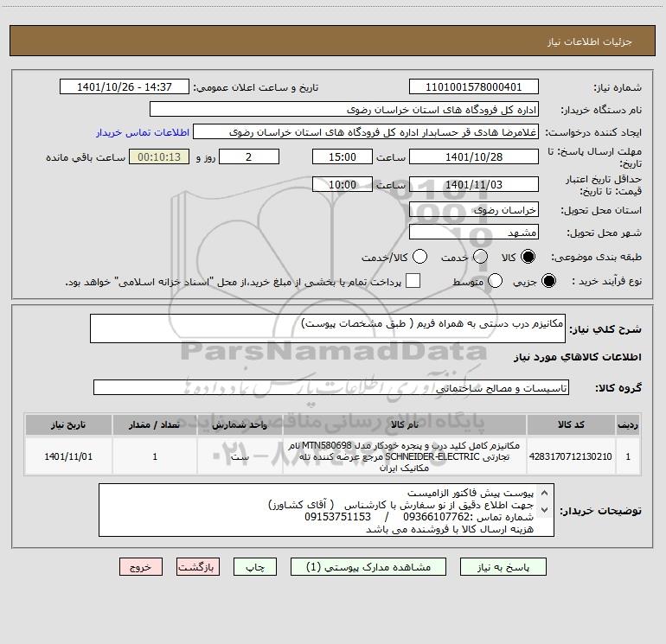
Task: Click the کد کالا column header
Action: (x=571, y=424)
